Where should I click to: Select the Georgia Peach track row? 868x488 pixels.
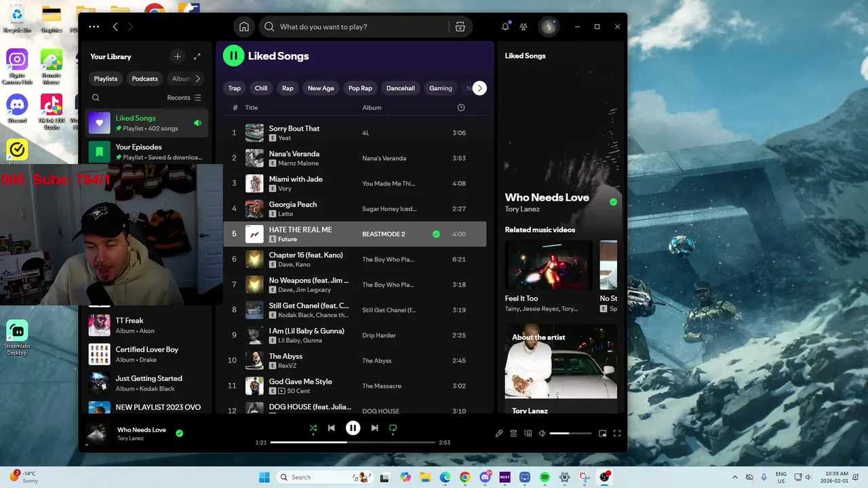click(x=355, y=209)
